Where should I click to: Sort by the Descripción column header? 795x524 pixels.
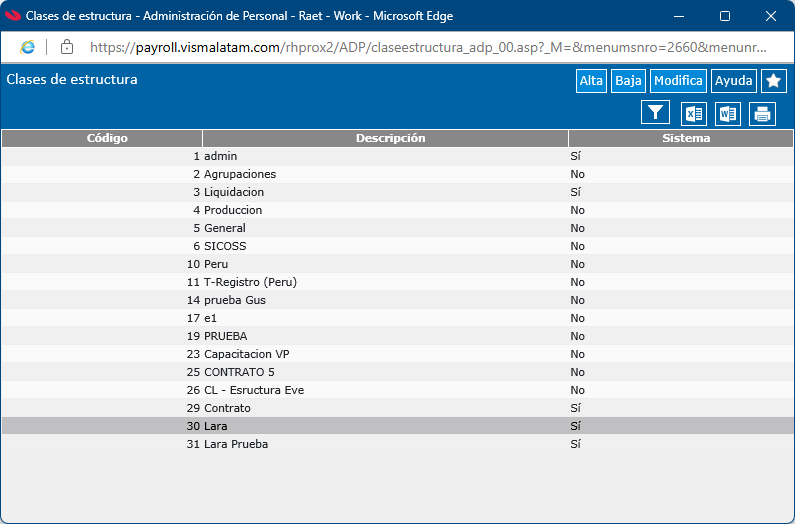coord(385,138)
